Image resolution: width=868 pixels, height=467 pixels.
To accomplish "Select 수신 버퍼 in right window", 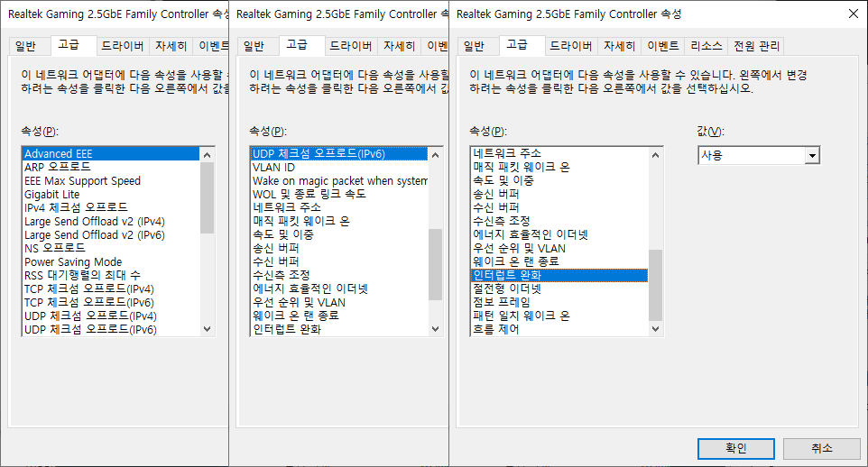I will coord(559,207).
